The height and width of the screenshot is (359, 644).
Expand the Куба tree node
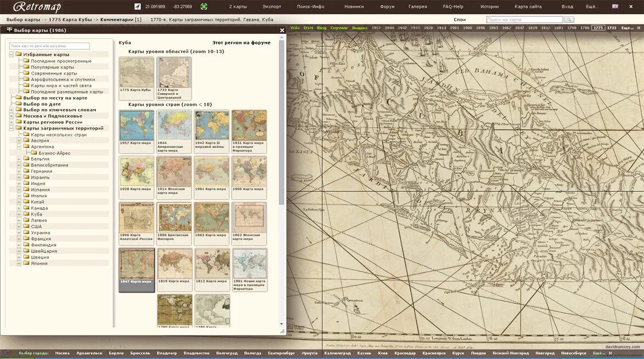pyautogui.click(x=19, y=214)
